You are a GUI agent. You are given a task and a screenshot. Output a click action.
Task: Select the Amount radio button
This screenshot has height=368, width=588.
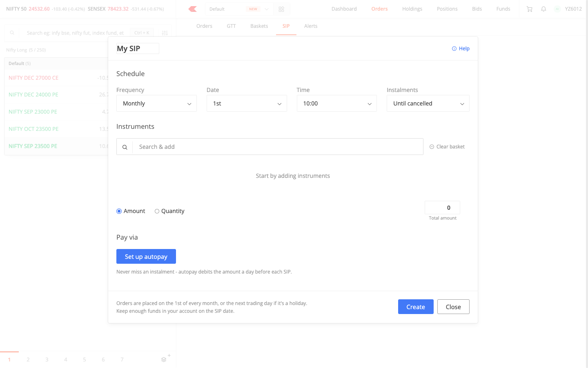pos(119,211)
